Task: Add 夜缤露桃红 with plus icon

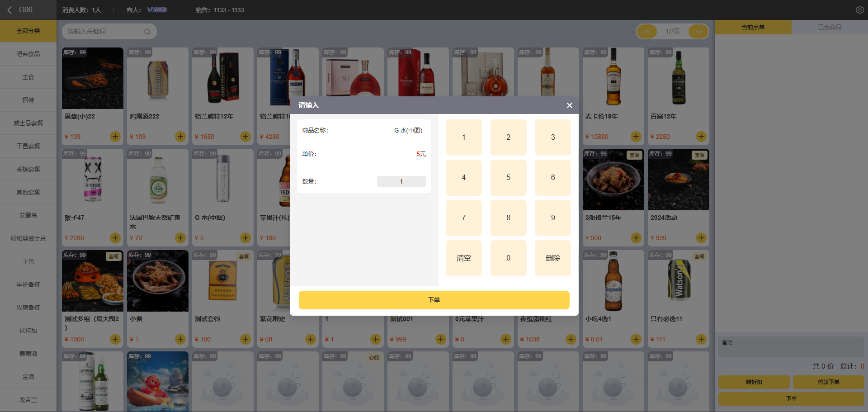Action: click(571, 339)
